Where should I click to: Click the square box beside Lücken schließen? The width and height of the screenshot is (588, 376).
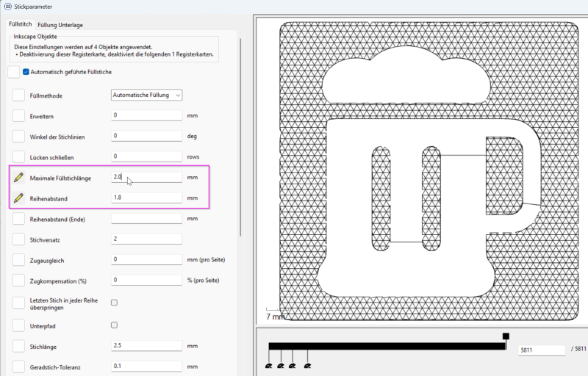(x=18, y=156)
